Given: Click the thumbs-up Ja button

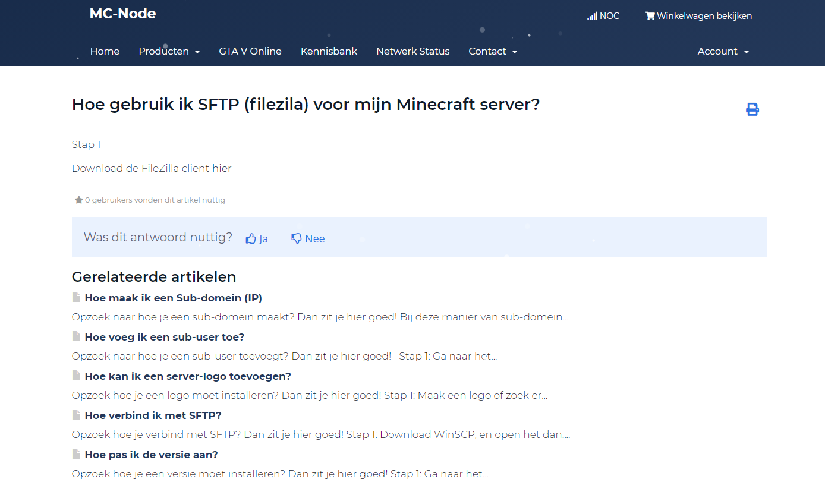Looking at the screenshot, I should [x=257, y=238].
